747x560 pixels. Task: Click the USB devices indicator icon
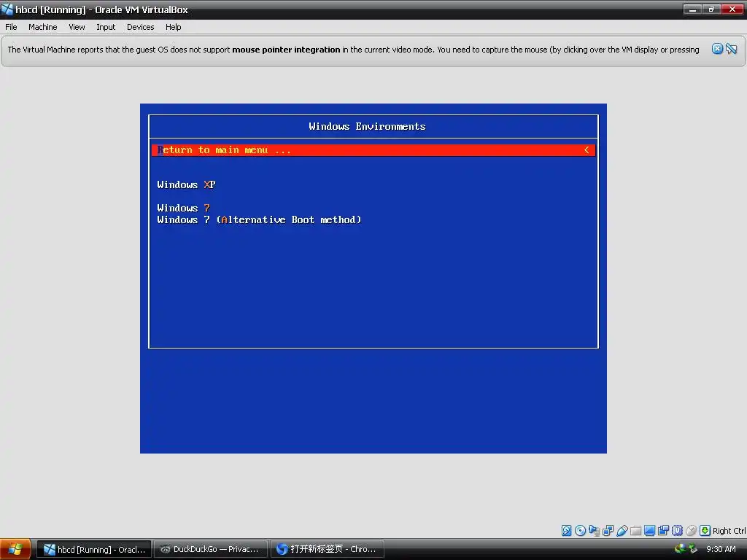point(622,531)
